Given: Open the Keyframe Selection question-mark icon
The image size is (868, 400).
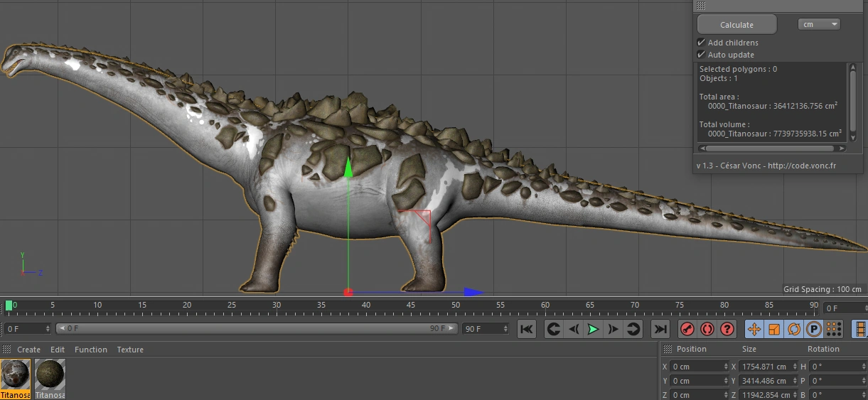Looking at the screenshot, I should coord(727,329).
